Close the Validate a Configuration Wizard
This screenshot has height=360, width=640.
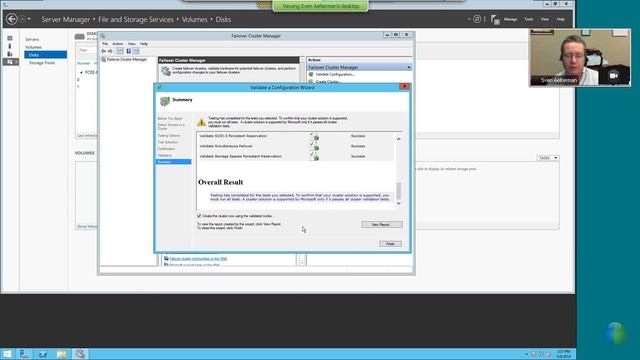[x=404, y=87]
